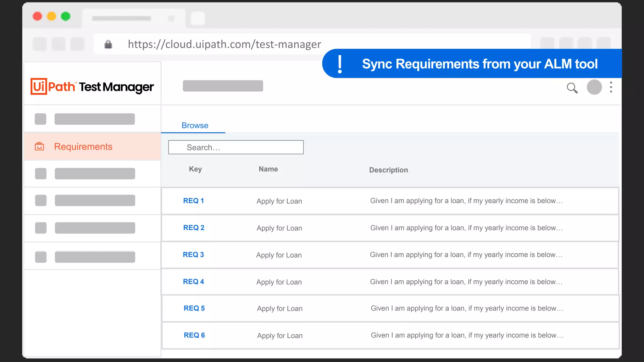Open requirement REQ 5 link
Viewport: 644px width, 362px height.
[194, 308]
